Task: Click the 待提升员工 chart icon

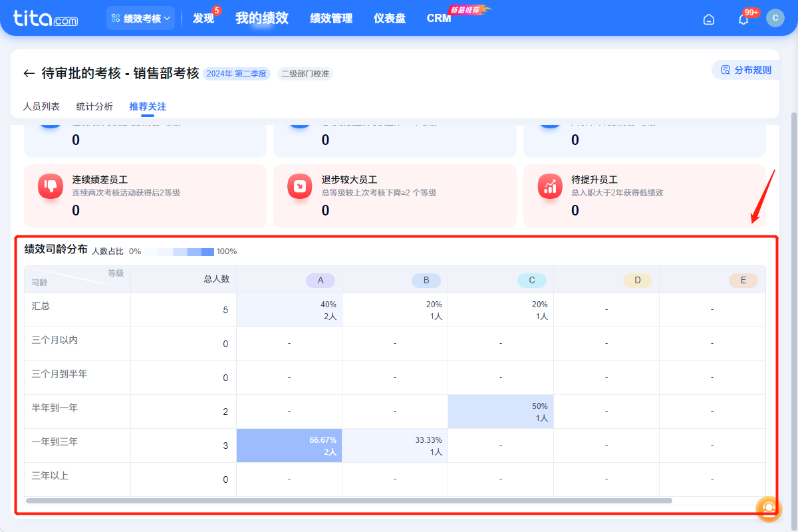Action: 550,186
